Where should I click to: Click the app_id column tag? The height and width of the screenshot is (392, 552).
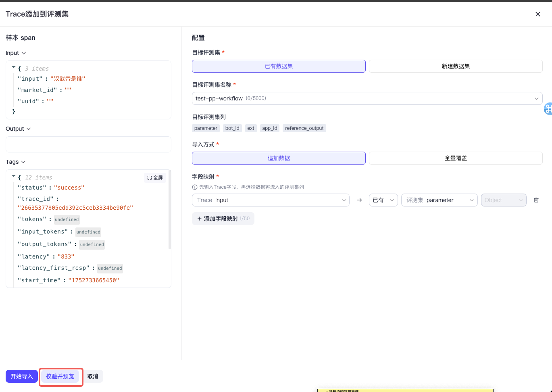(270, 128)
